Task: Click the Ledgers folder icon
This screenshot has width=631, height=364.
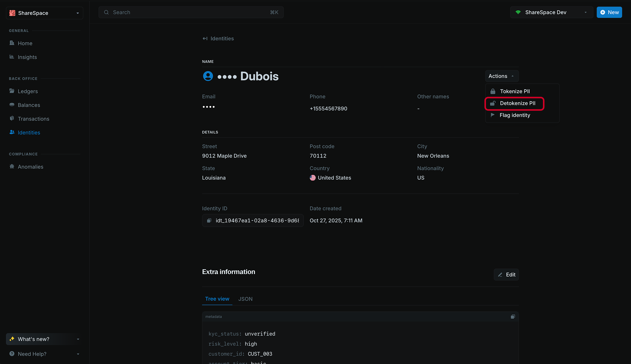Action: [x=12, y=91]
